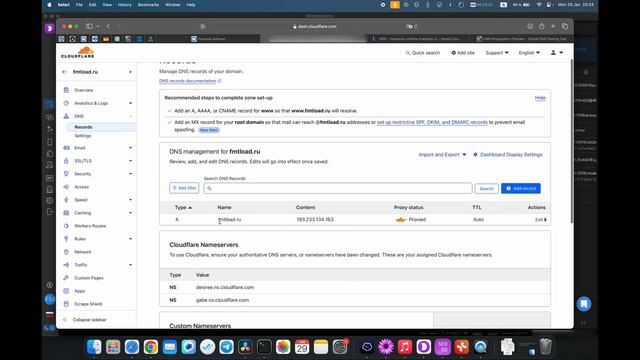Open the Security sidebar section
The image size is (640, 360).
pos(82,174)
